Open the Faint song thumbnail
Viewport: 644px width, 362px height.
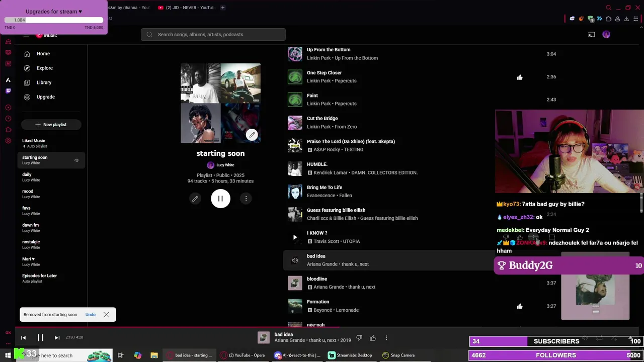coord(295,100)
